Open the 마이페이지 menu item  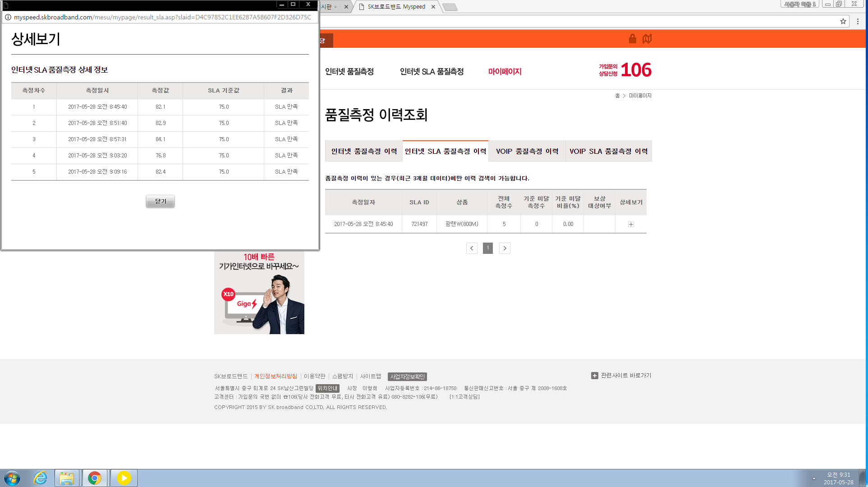(x=505, y=72)
